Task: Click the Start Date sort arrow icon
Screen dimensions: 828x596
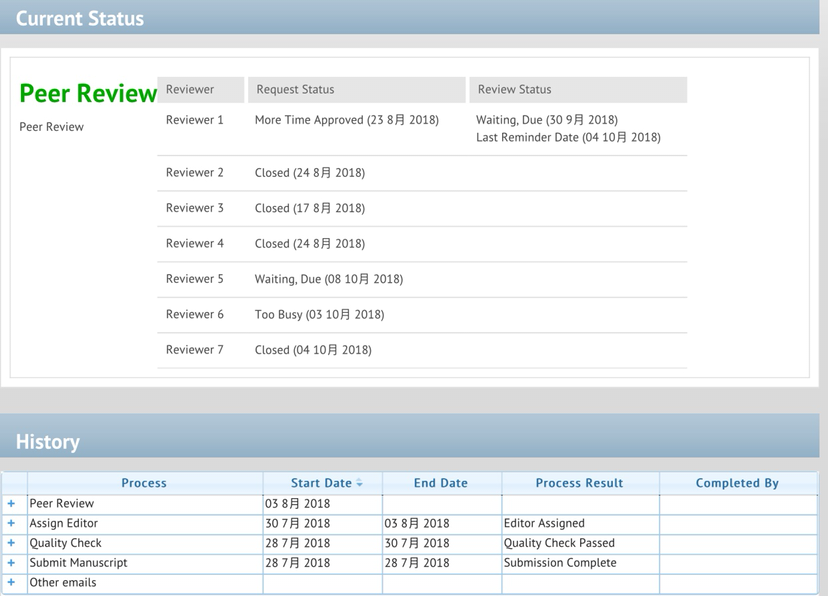Action: [360, 483]
